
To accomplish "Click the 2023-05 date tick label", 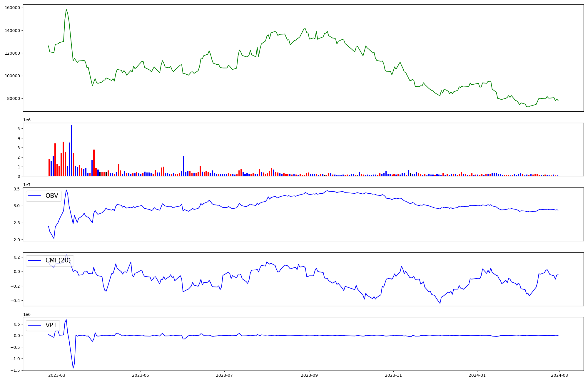I will (141, 375).
